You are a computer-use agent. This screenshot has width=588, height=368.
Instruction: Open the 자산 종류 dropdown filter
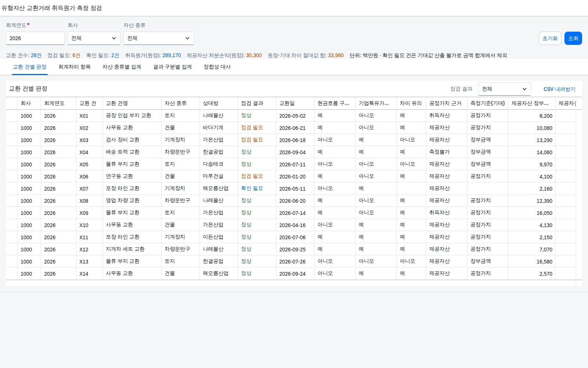[x=159, y=38]
